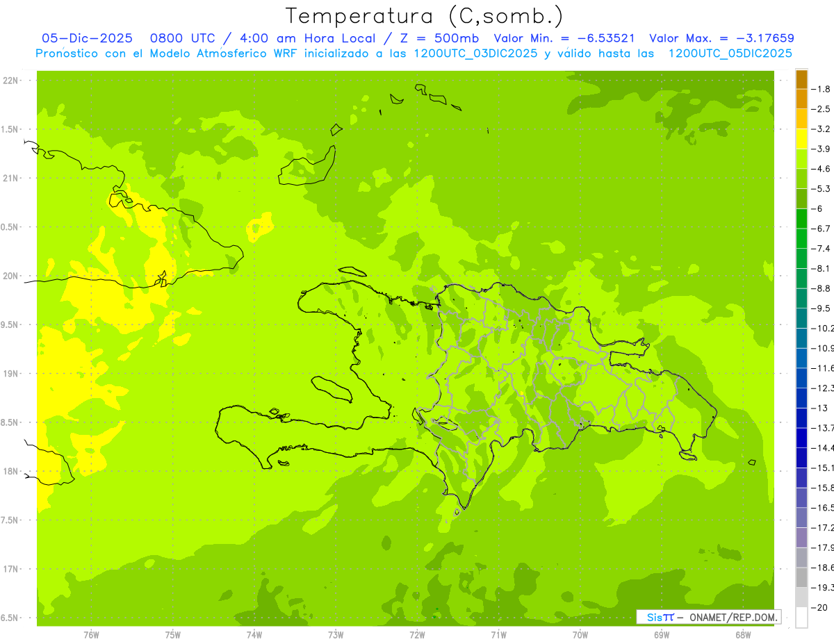Click the "-15.1" colorbar value

(x=823, y=468)
